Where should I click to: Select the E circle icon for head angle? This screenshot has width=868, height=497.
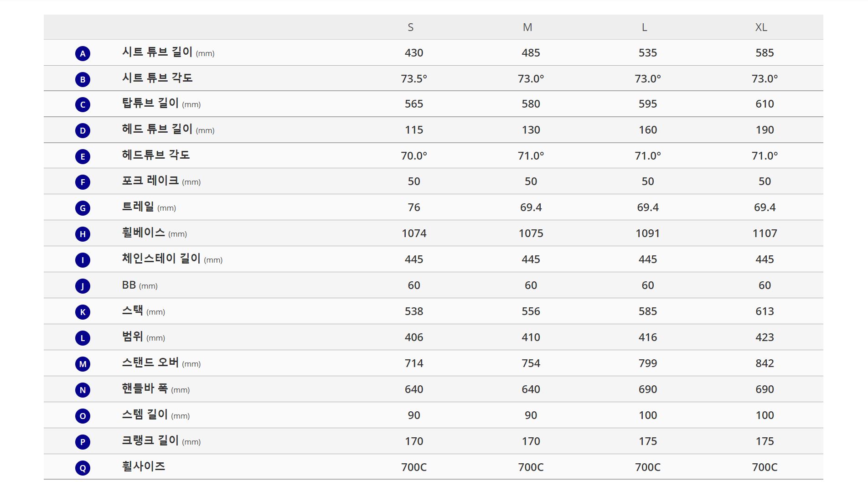[83, 156]
